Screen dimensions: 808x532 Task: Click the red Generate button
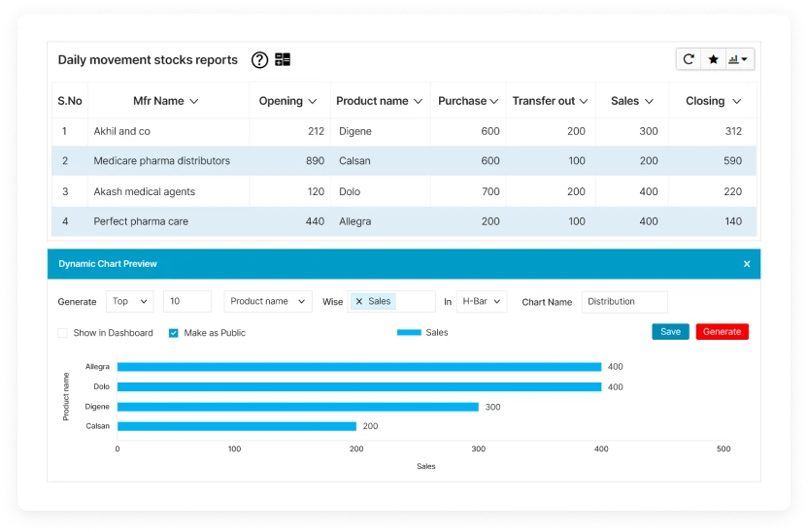(722, 332)
